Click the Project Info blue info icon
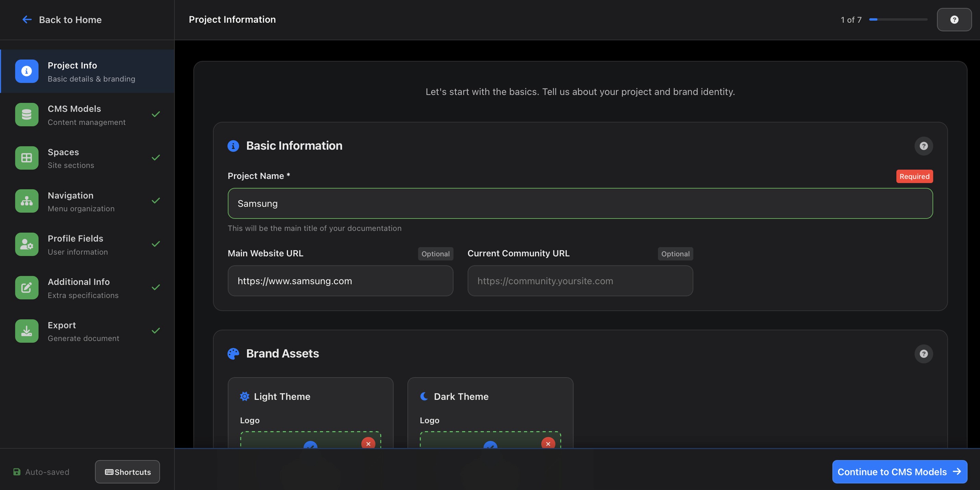 (27, 71)
